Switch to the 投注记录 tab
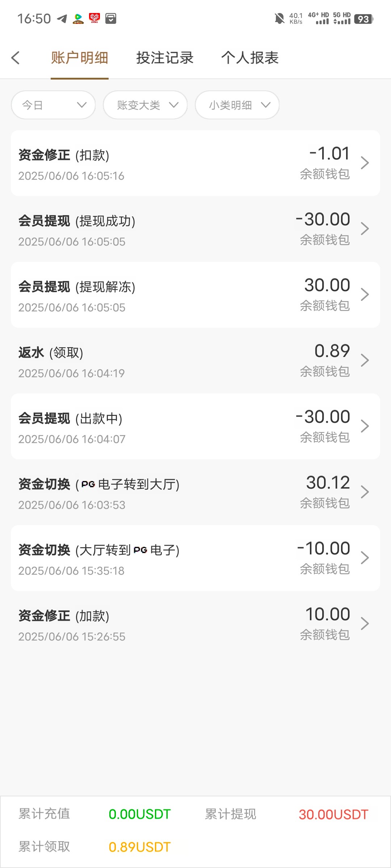Viewport: 391px width, 868px height. [165, 58]
